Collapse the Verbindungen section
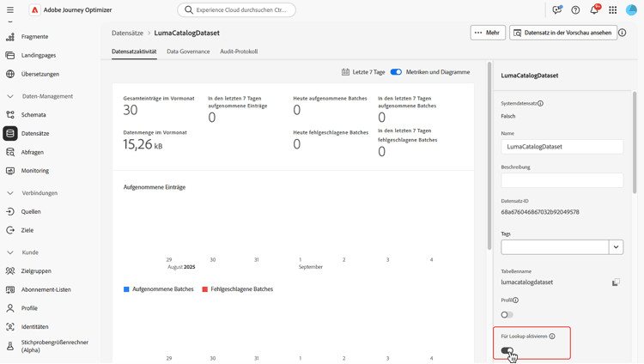This screenshot has width=644, height=364. [10, 192]
